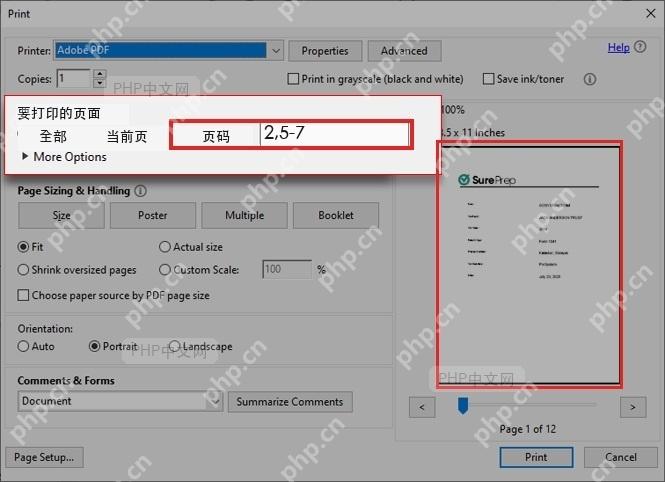The image size is (665, 482).
Task: Open Page Setup dialog
Action: click(x=44, y=457)
